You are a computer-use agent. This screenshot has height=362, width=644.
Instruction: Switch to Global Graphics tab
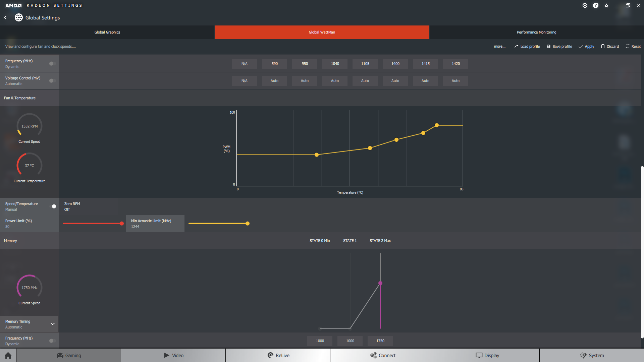click(x=107, y=32)
